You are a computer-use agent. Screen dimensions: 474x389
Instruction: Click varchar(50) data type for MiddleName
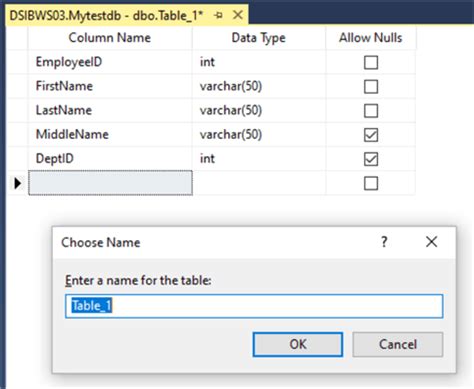point(259,134)
